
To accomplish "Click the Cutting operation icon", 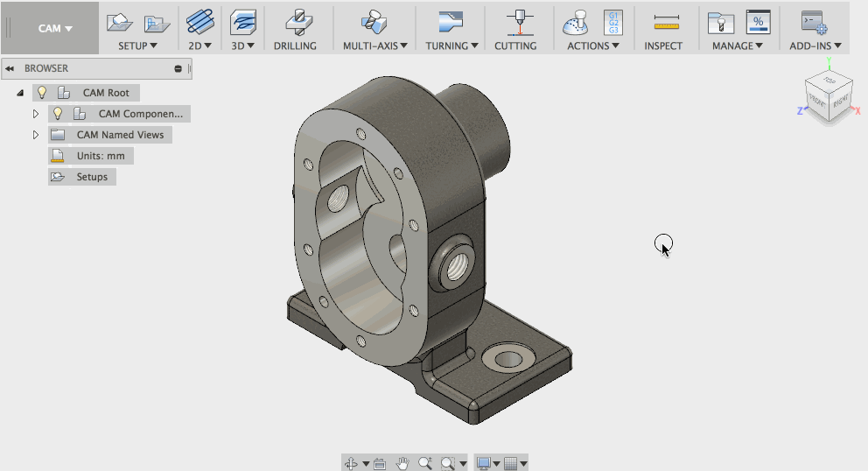I will pyautogui.click(x=515, y=24).
